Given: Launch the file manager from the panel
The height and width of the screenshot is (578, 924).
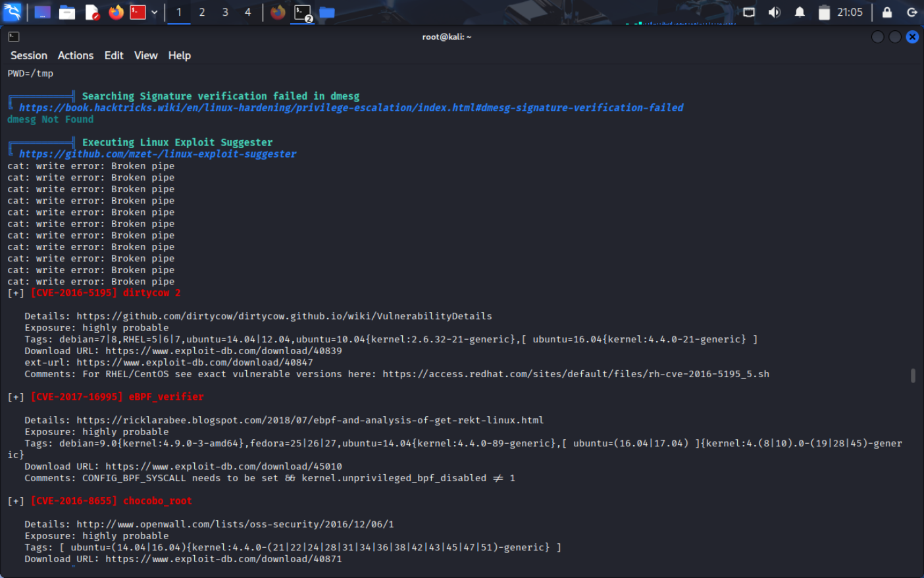Looking at the screenshot, I should (x=67, y=12).
